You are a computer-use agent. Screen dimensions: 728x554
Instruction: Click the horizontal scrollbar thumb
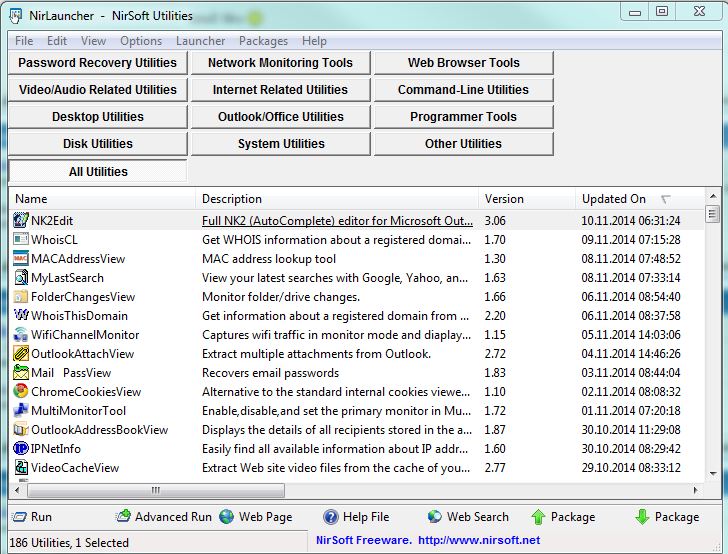(156, 490)
